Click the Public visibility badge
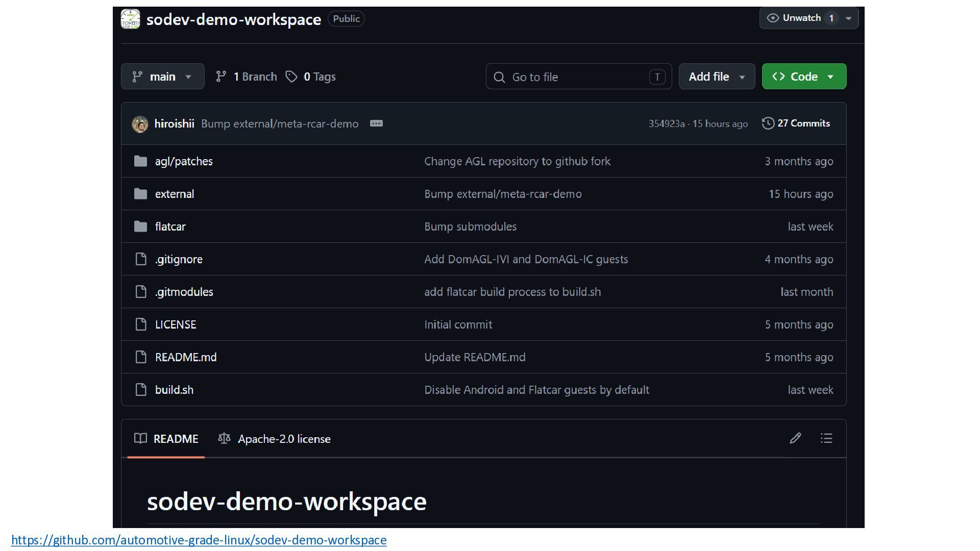Viewport: 980px width, 551px height. (x=346, y=19)
